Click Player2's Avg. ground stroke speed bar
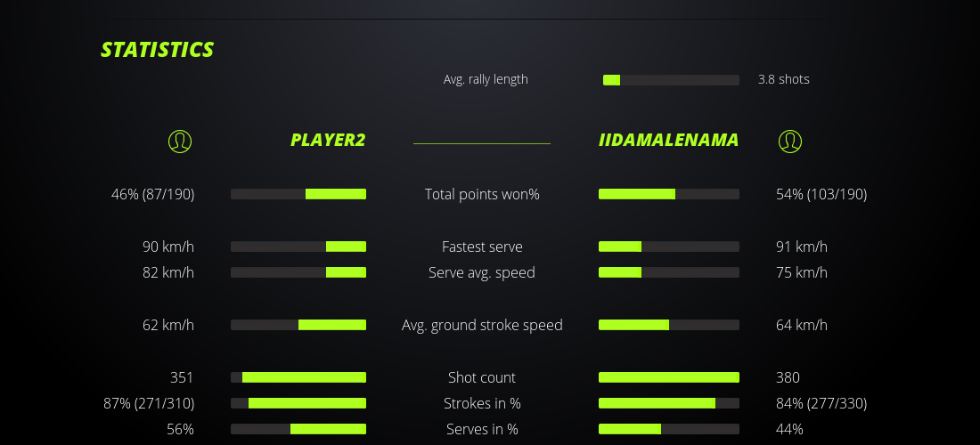This screenshot has height=445, width=980. 298,325
